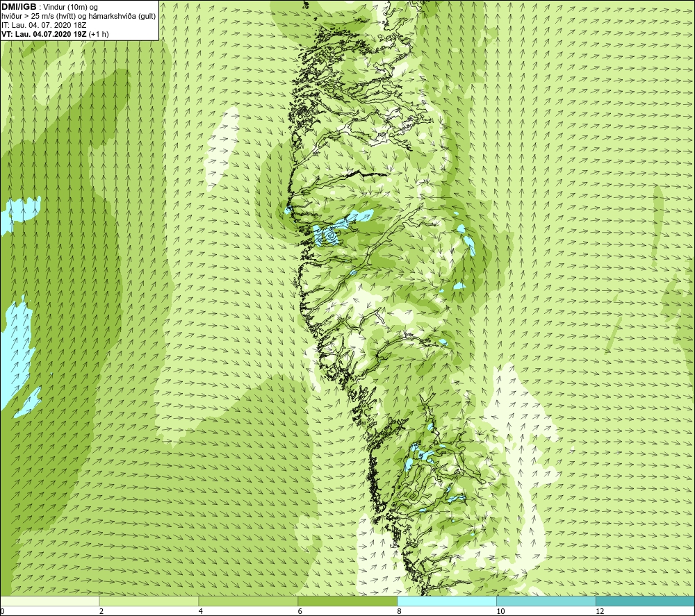Click the '(+1 h)' forecast offset text
Screen dimensions: 695x616
tap(99, 34)
